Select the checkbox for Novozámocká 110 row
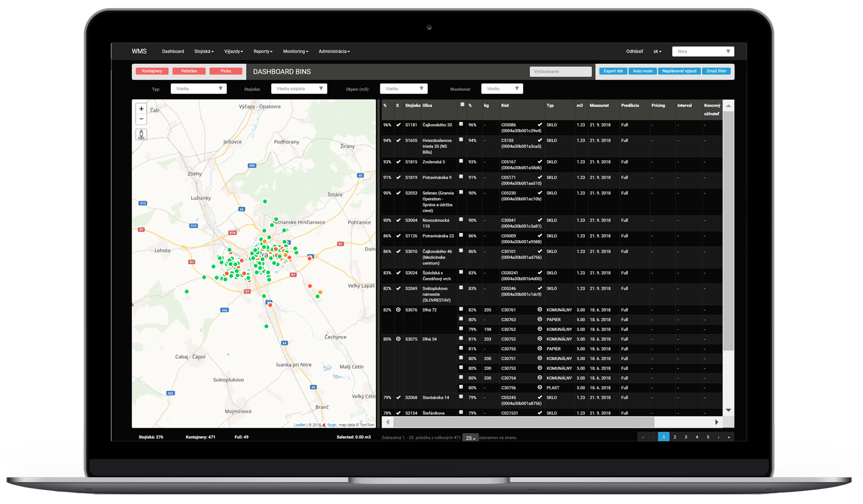The height and width of the screenshot is (504, 863). click(x=461, y=219)
